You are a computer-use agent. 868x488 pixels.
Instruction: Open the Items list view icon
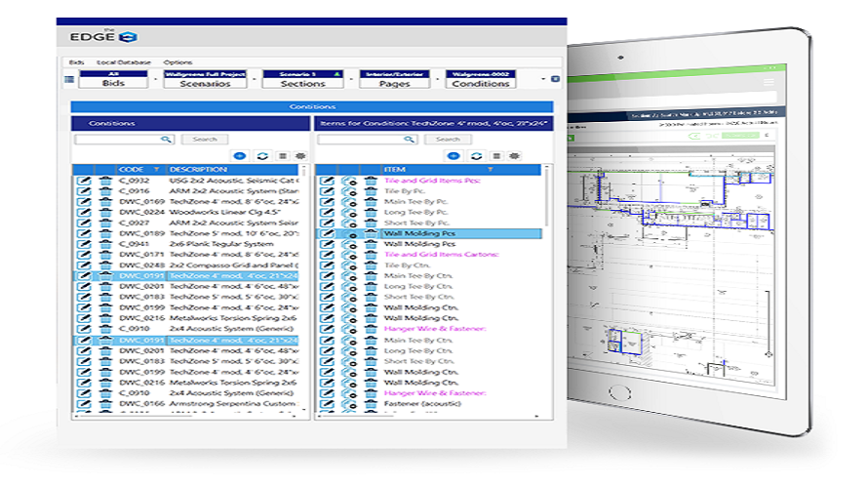(496, 155)
